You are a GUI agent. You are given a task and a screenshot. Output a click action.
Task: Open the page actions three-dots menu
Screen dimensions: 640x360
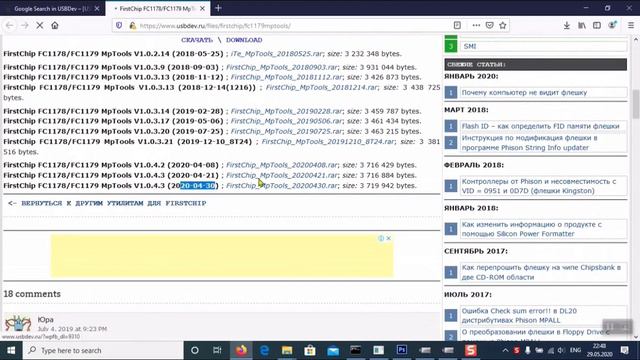click(476, 25)
